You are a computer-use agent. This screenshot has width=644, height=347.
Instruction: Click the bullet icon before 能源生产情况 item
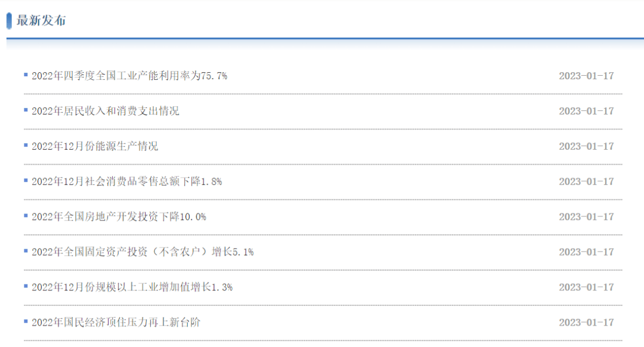coord(26,145)
